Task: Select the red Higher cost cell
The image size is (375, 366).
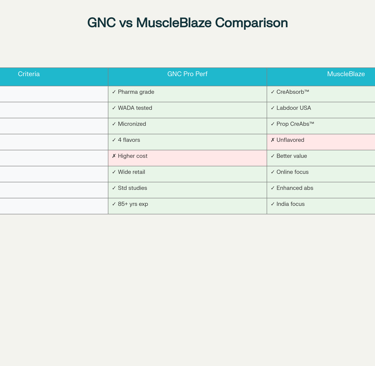Action: pyautogui.click(x=187, y=158)
